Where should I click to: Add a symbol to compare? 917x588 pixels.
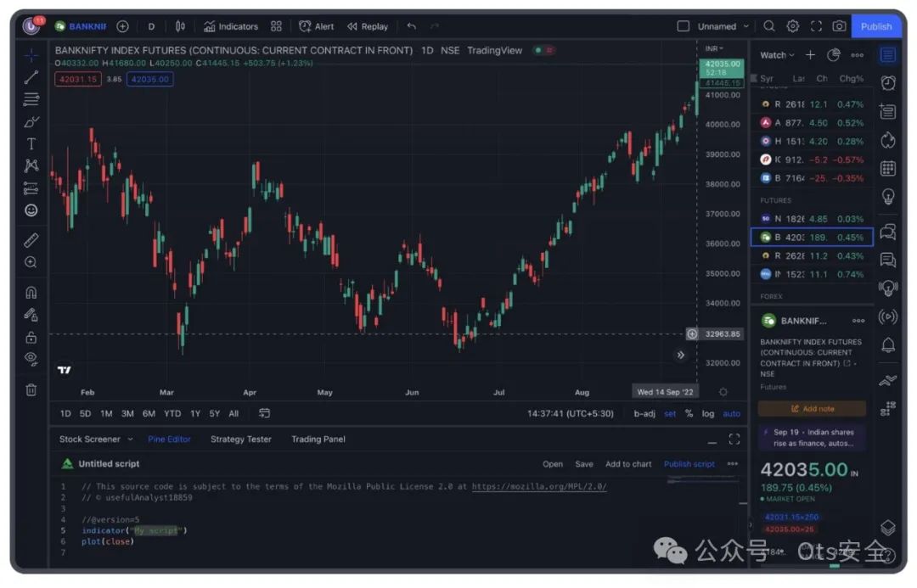point(122,26)
